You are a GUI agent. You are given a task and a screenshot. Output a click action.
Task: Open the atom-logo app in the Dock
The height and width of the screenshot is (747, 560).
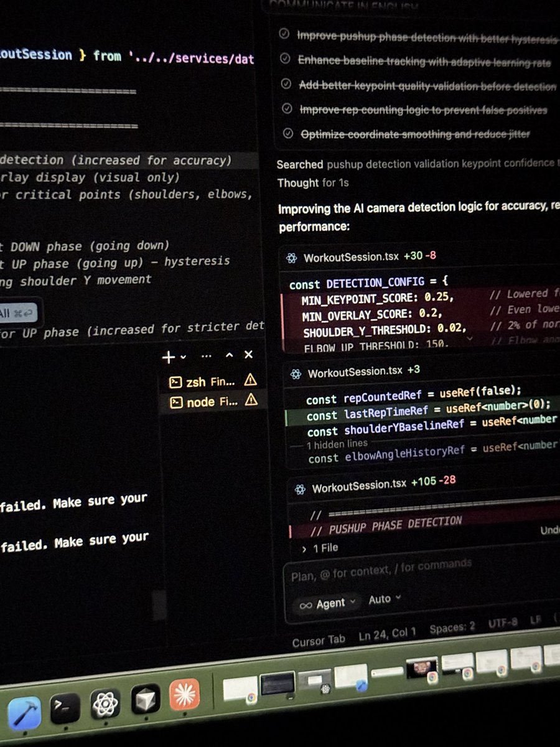pos(105,703)
